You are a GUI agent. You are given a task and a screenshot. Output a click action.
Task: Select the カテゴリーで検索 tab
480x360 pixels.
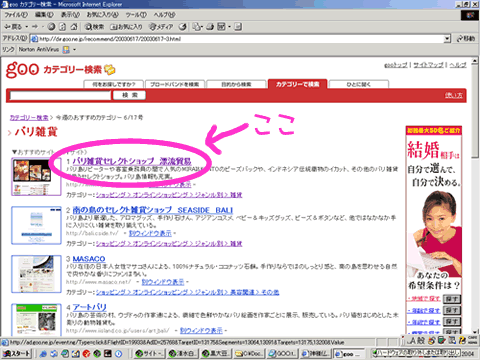coord(297,84)
